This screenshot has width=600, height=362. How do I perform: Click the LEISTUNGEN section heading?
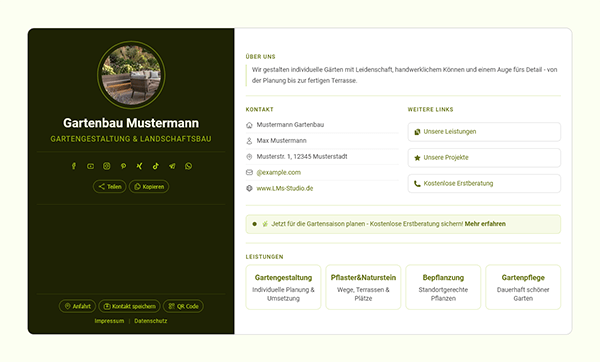click(264, 257)
